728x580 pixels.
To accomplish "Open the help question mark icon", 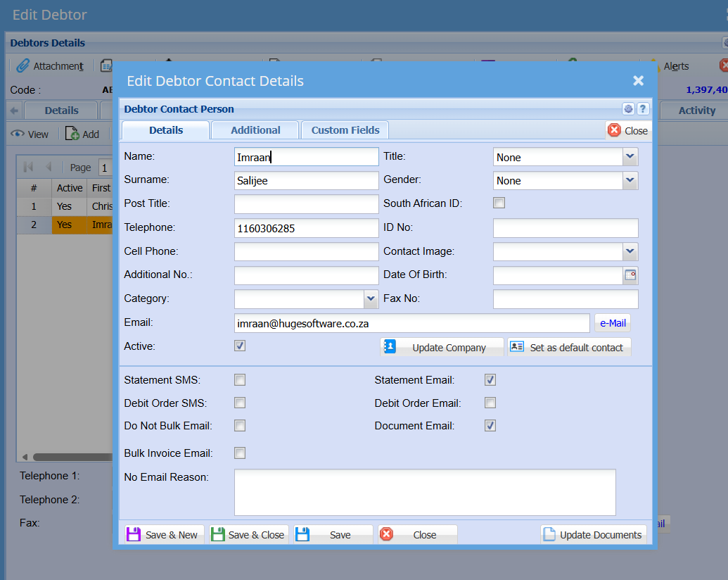I will (643, 108).
